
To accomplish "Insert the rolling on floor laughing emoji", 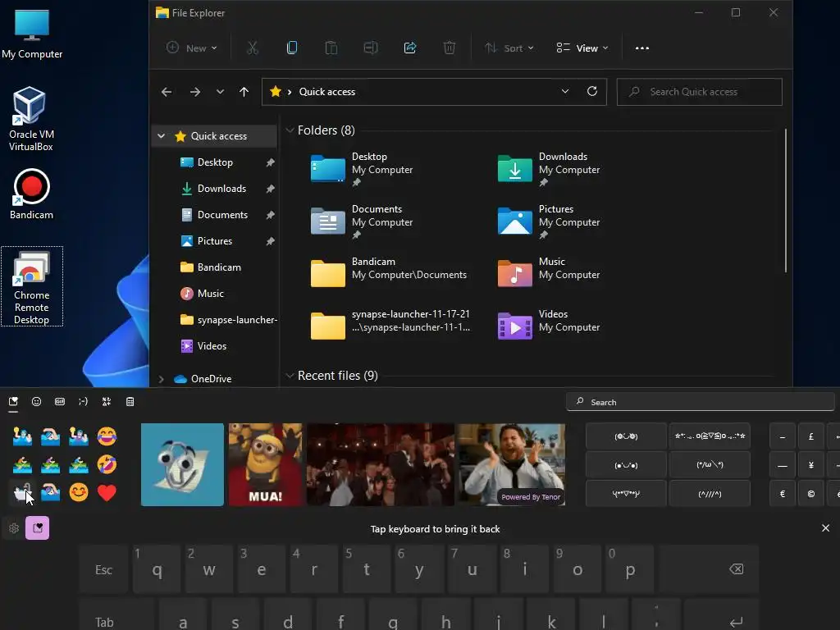I will point(107,464).
